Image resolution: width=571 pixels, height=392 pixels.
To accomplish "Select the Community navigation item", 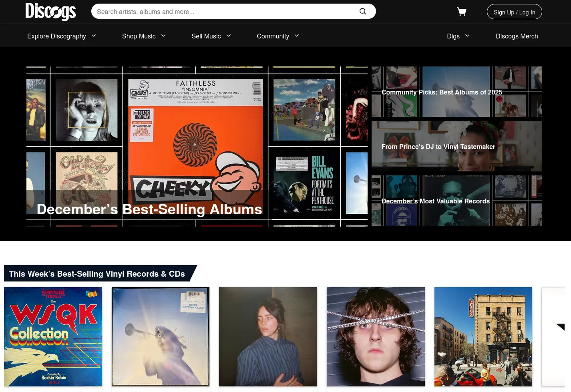I will (273, 36).
